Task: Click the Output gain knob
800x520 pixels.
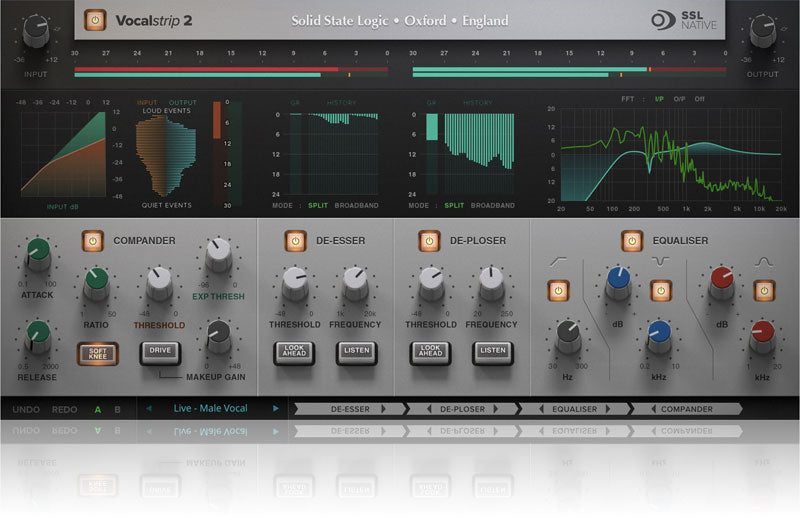Action: 763,32
